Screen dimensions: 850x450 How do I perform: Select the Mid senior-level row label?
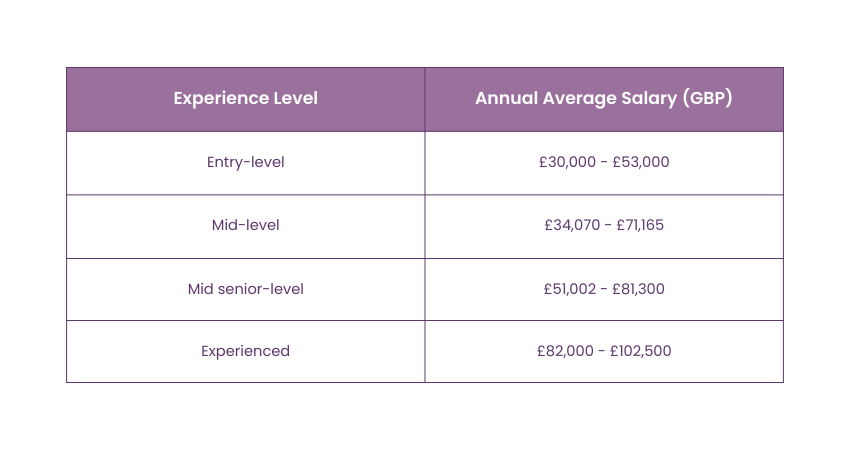246,289
